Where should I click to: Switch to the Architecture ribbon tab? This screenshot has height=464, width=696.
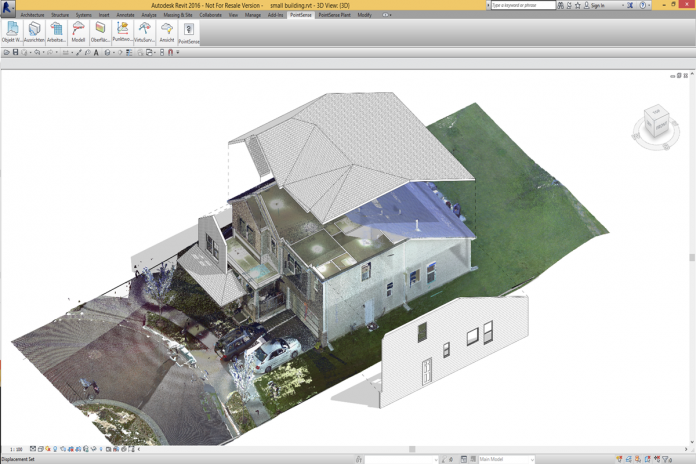[33, 15]
